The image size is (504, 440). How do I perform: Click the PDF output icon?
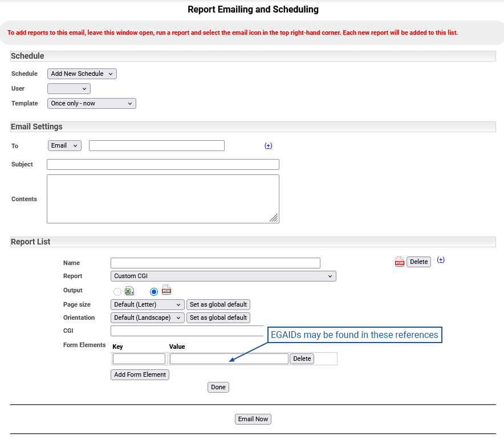click(x=166, y=290)
